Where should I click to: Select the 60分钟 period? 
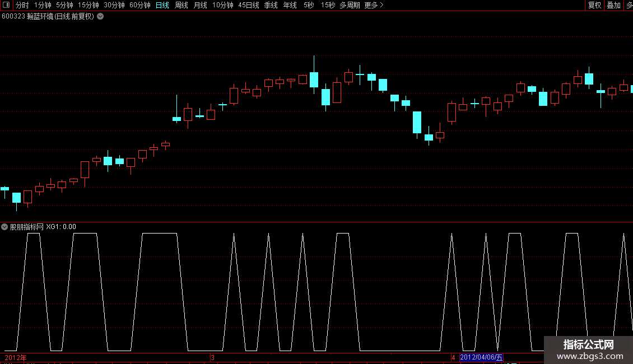[140, 5]
